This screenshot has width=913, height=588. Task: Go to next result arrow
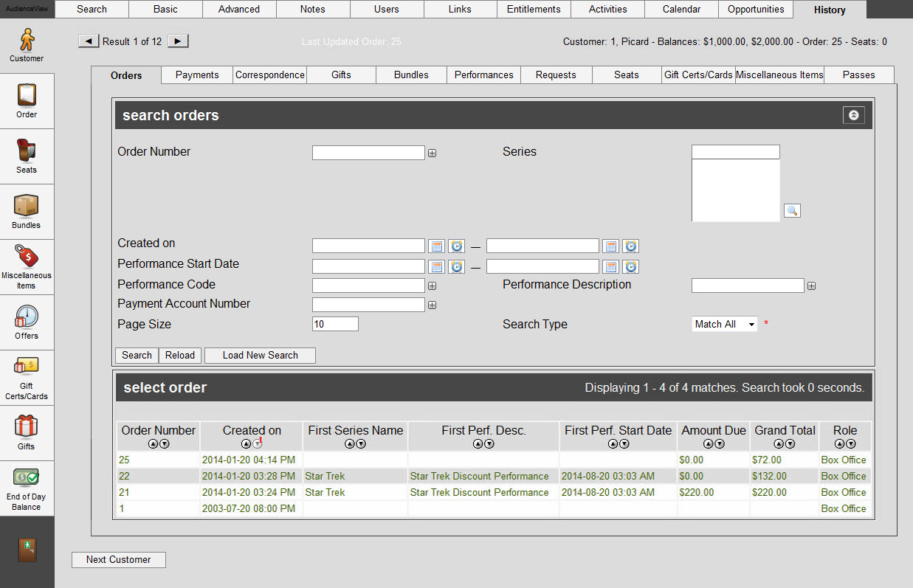pos(178,41)
